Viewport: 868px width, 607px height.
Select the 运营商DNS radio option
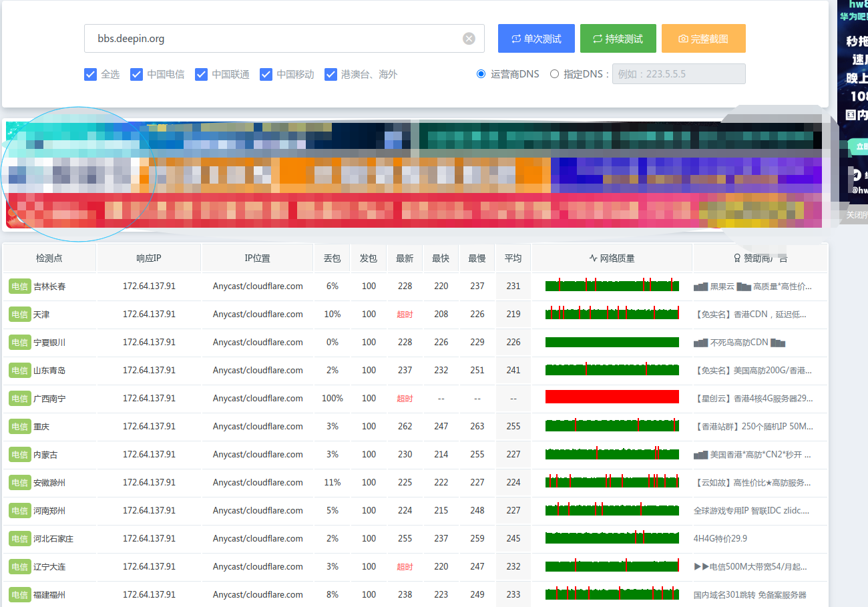click(x=481, y=74)
